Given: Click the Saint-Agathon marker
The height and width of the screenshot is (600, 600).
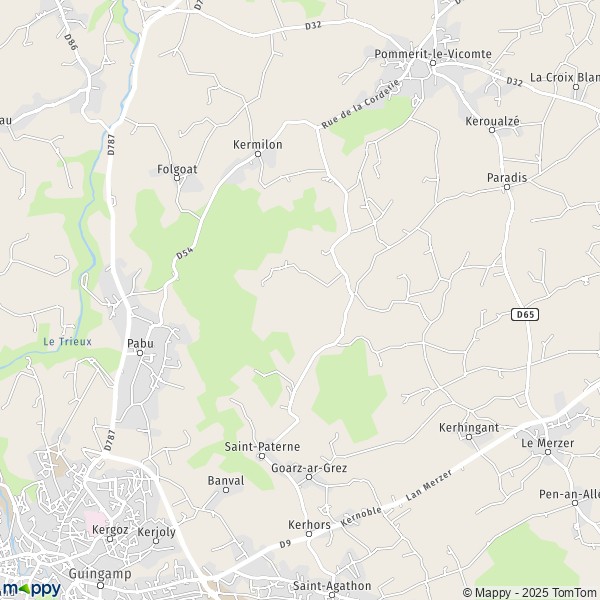Looking at the screenshot, I should point(332,595).
